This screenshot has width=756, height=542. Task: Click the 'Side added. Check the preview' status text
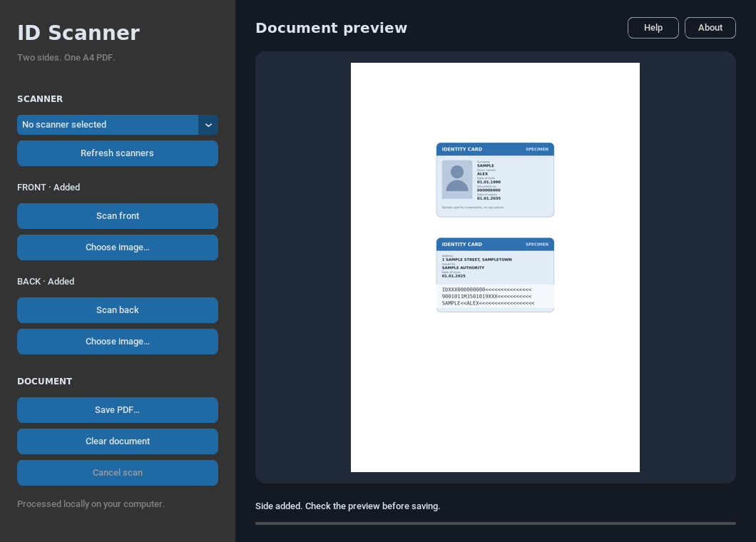[x=347, y=506]
